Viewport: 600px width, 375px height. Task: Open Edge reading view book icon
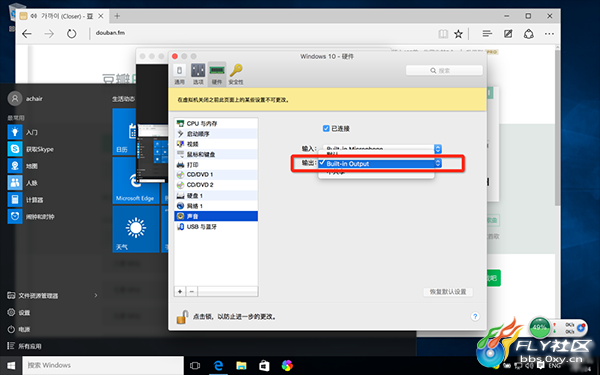pos(443,34)
